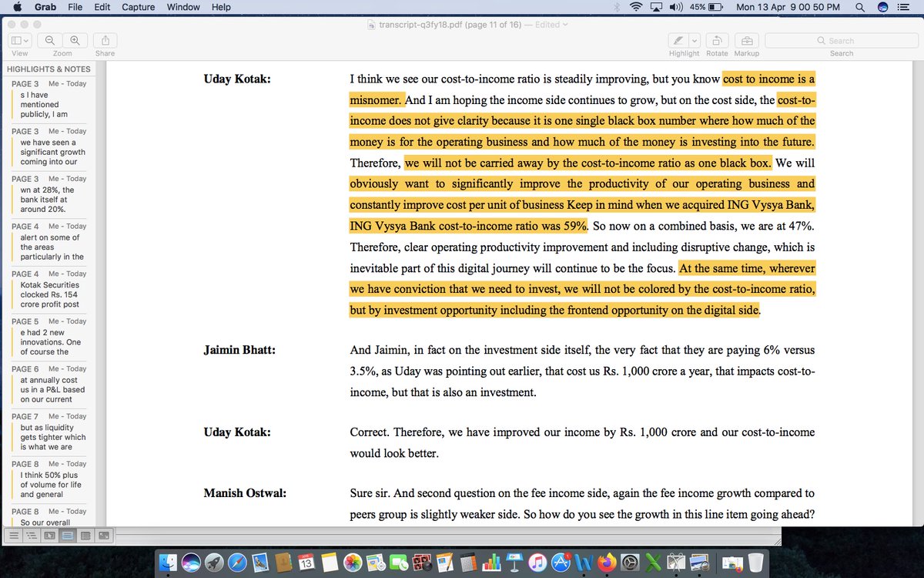Open App Store icon in Dock

[561, 563]
